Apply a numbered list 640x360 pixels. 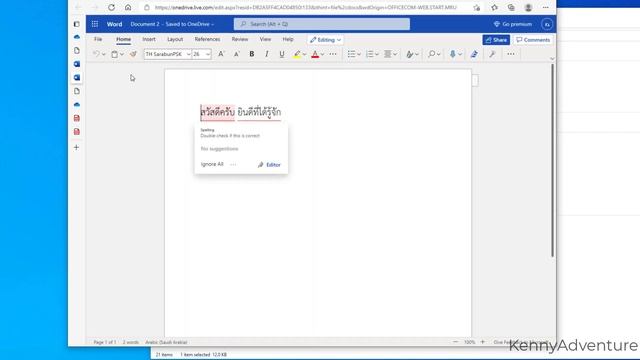[x=369, y=54]
